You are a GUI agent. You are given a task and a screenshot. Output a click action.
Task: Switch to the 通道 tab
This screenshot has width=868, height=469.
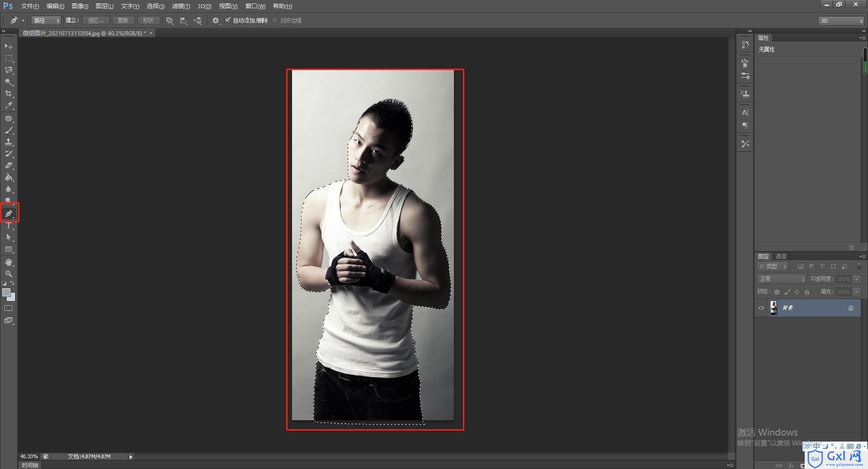[781, 256]
